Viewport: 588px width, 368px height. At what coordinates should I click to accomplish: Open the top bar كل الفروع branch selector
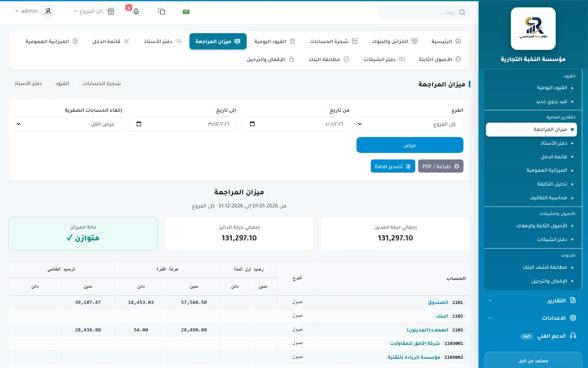(x=88, y=11)
